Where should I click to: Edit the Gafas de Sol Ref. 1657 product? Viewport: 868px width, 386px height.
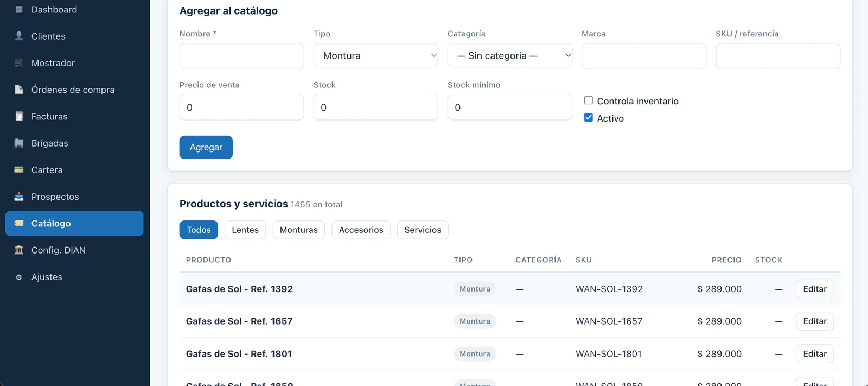[x=815, y=321]
